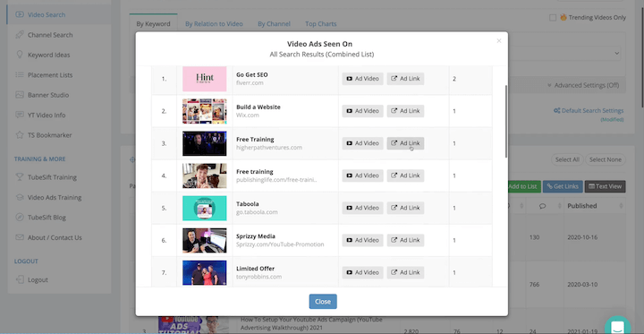Open YT Video Info in sidebar

tap(47, 116)
